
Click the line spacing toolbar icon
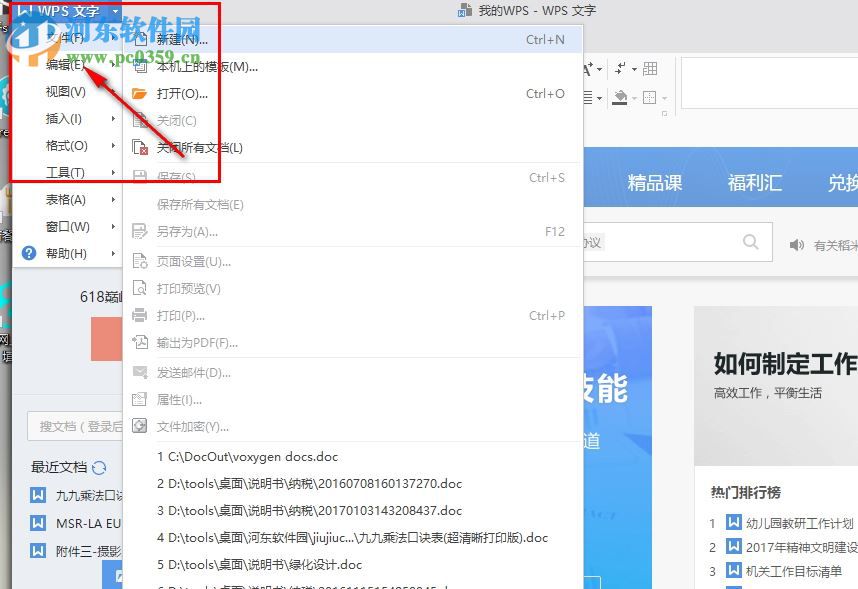click(x=588, y=97)
